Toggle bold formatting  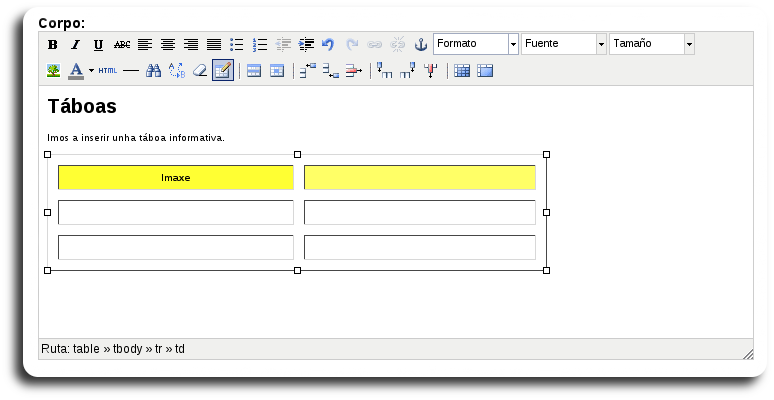pyautogui.click(x=53, y=45)
